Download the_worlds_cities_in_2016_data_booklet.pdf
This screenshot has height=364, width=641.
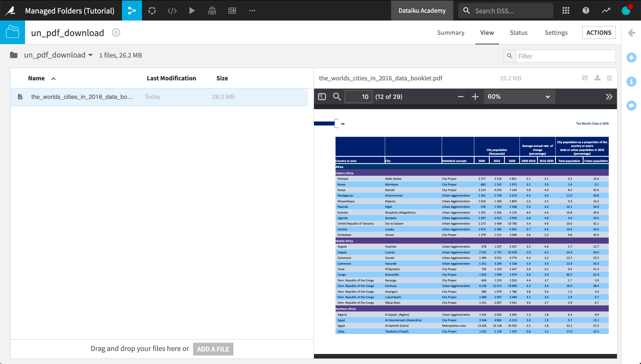(x=597, y=78)
